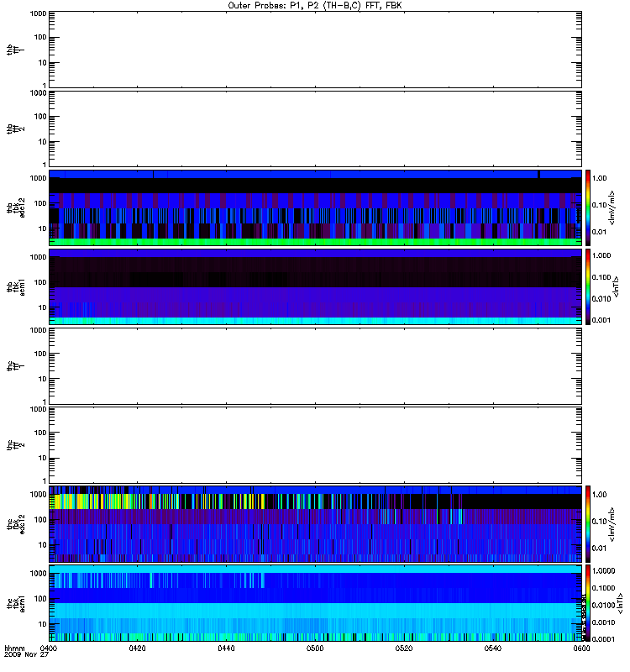Select the empty thb fff 2 plot panel

pyautogui.click(x=315, y=129)
